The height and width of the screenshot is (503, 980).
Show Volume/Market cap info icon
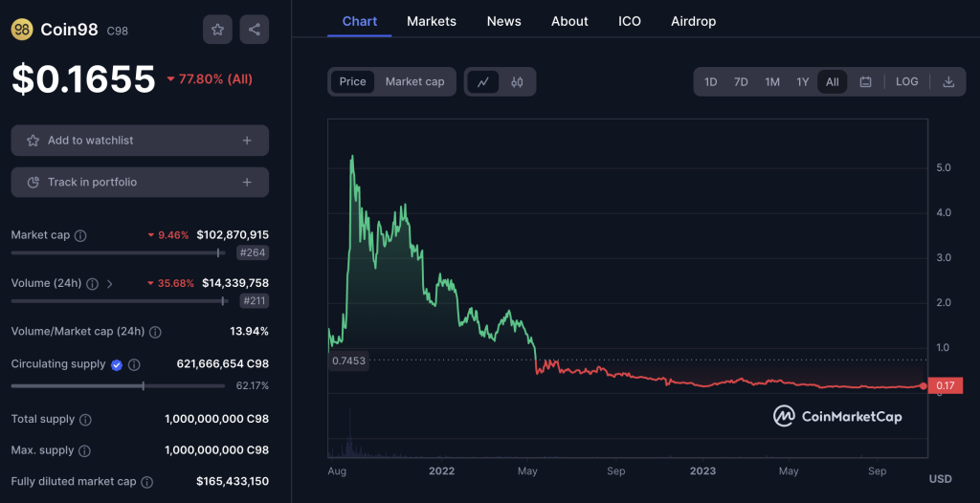coord(155,332)
